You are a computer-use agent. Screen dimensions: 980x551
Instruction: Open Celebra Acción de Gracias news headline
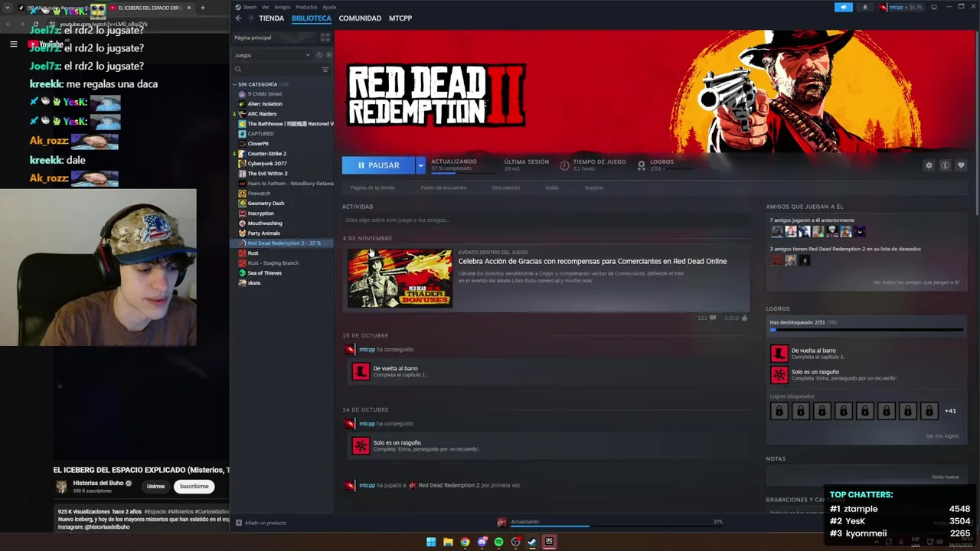pyautogui.click(x=593, y=261)
